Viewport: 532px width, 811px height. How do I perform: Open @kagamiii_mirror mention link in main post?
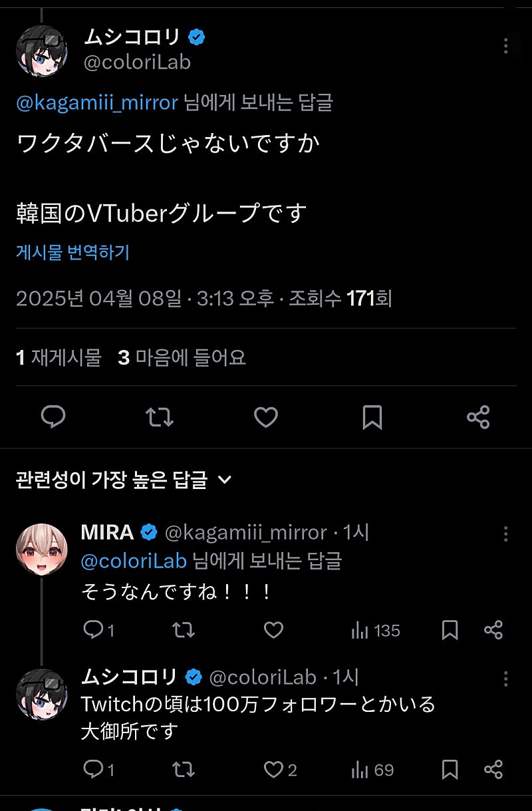coord(97,102)
